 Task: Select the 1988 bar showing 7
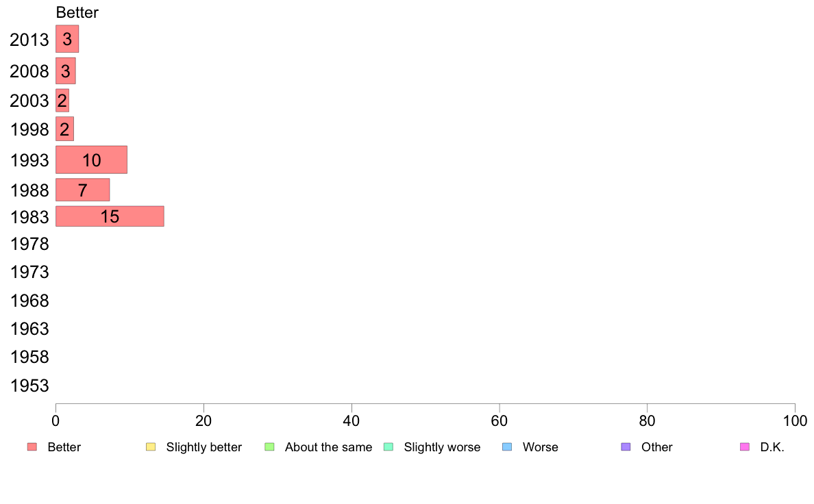82,190
